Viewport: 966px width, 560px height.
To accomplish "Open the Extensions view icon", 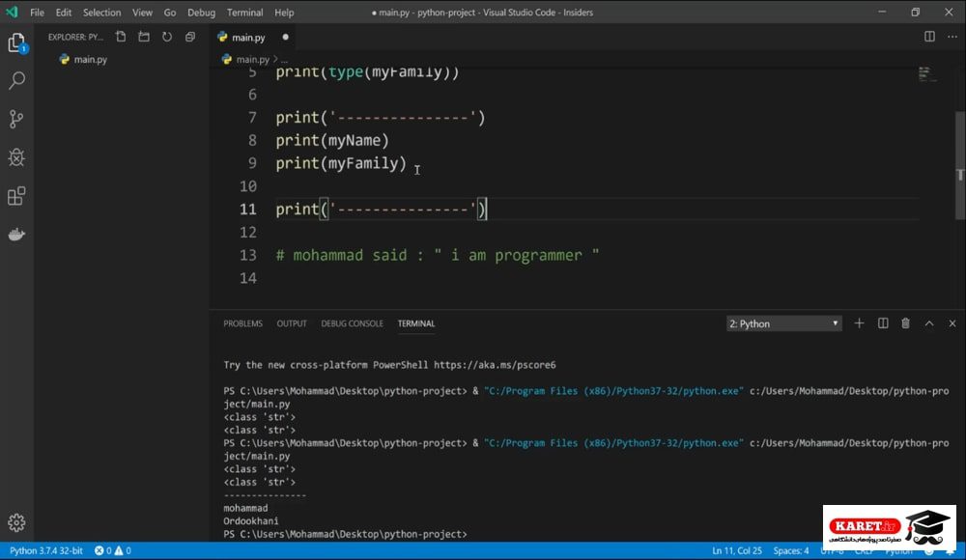I will tap(16, 196).
